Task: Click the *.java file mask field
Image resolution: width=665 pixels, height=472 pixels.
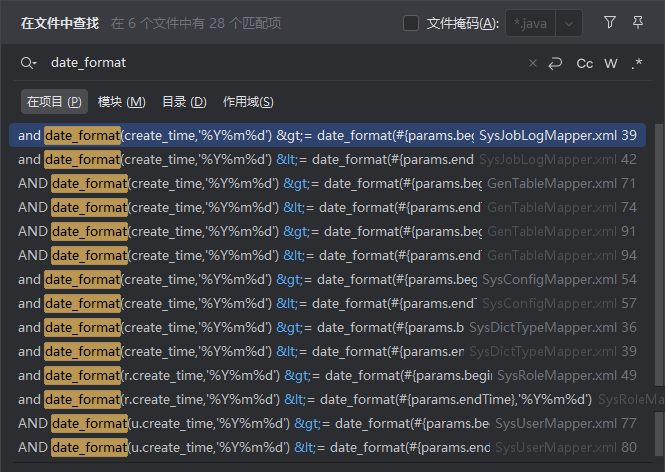Action: coord(531,23)
